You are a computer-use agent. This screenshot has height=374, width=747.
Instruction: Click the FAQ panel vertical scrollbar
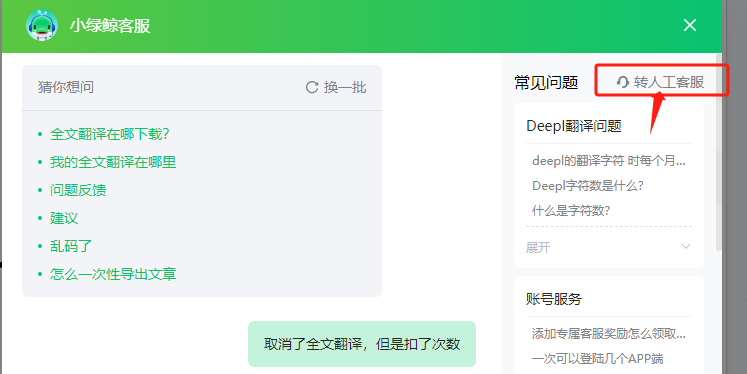tap(718, 152)
